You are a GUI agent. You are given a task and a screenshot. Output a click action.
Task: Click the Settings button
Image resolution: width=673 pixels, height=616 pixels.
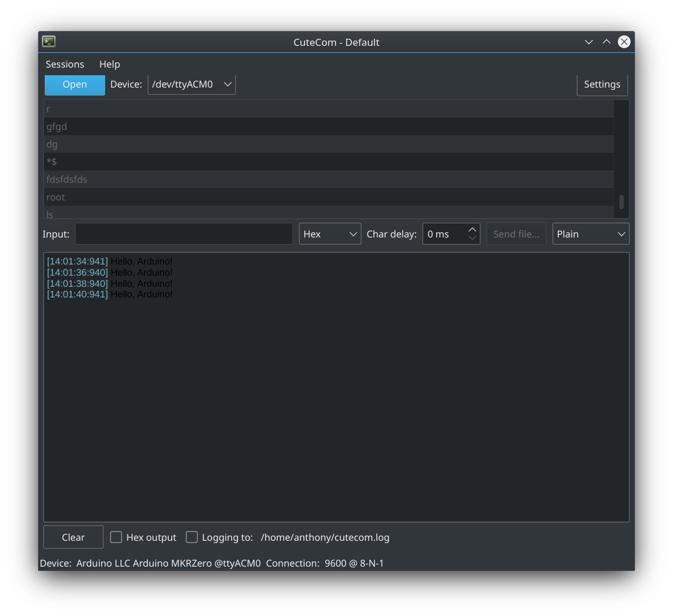click(x=602, y=85)
